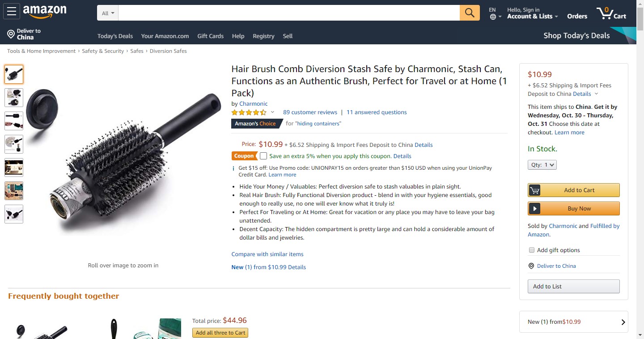
Task: Click the globe language icon
Action: (492, 17)
